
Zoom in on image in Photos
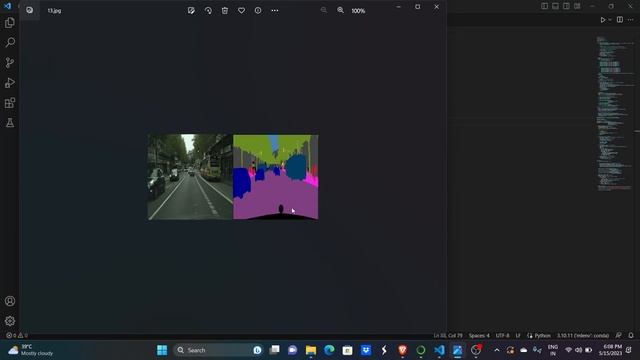click(x=340, y=11)
